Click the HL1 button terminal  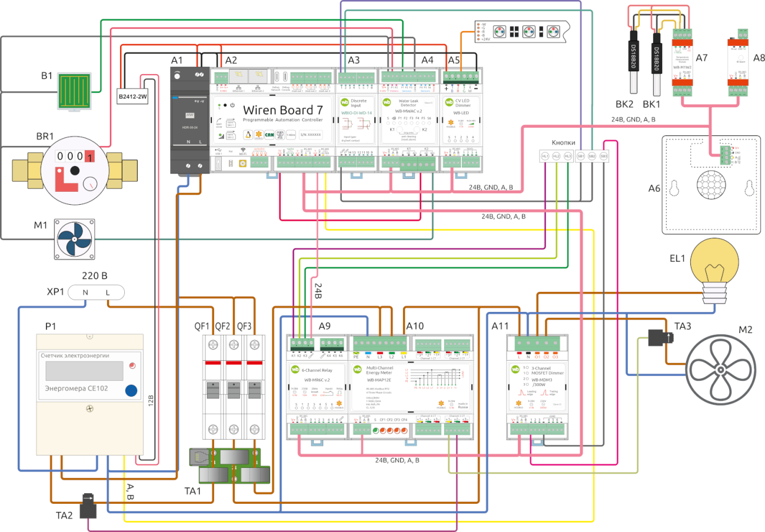tap(546, 155)
